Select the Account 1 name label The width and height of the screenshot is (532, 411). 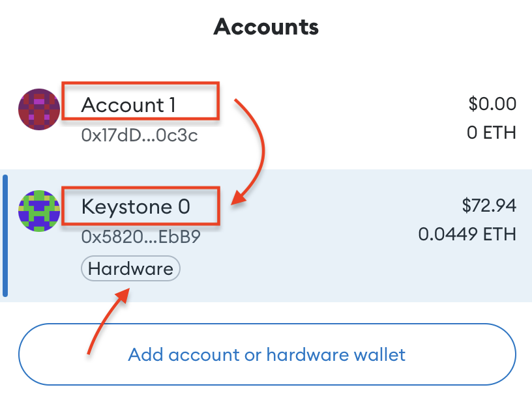[128, 105]
